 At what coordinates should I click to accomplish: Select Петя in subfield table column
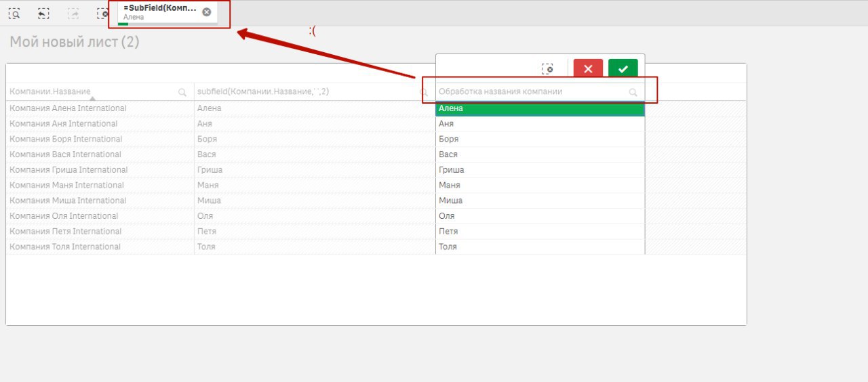[315, 231]
